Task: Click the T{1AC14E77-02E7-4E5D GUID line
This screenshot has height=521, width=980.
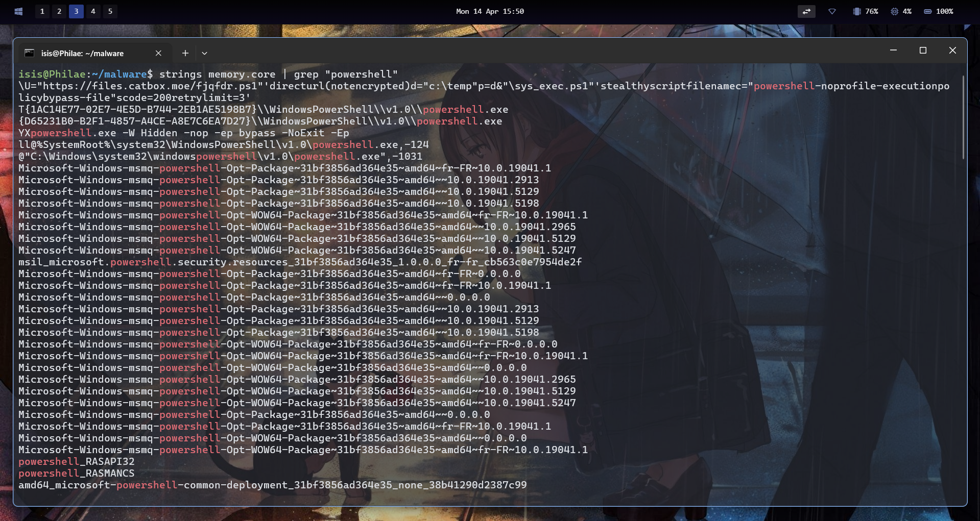Action: (x=264, y=110)
